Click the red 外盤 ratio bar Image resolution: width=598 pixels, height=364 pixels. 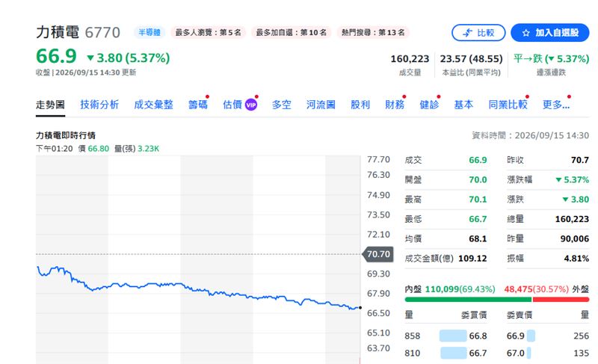pos(561,300)
